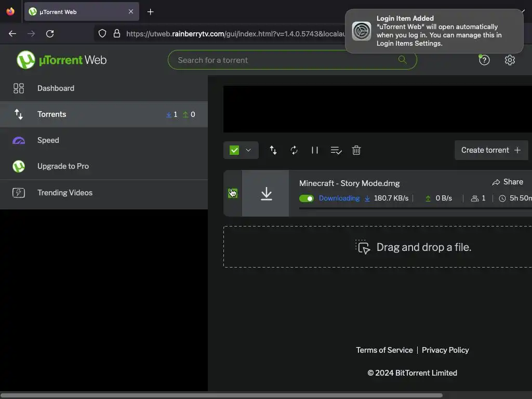Open the Torrents section
The height and width of the screenshot is (399, 532).
tap(104, 114)
